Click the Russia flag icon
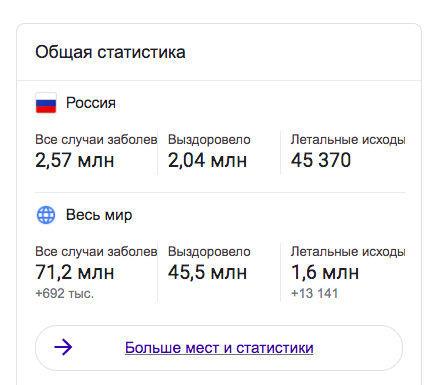The height and width of the screenshot is (385, 436). (x=46, y=103)
